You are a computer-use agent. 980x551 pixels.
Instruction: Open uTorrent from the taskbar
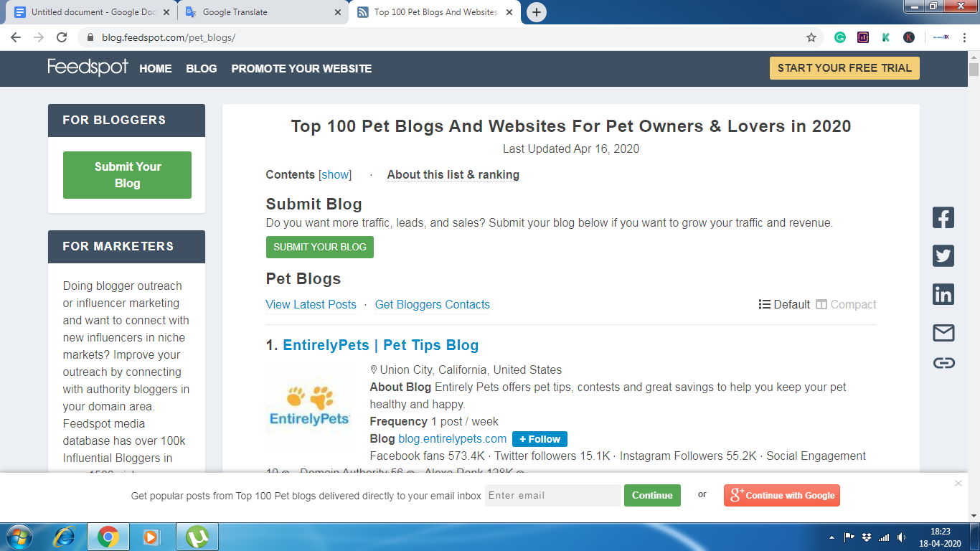197,537
